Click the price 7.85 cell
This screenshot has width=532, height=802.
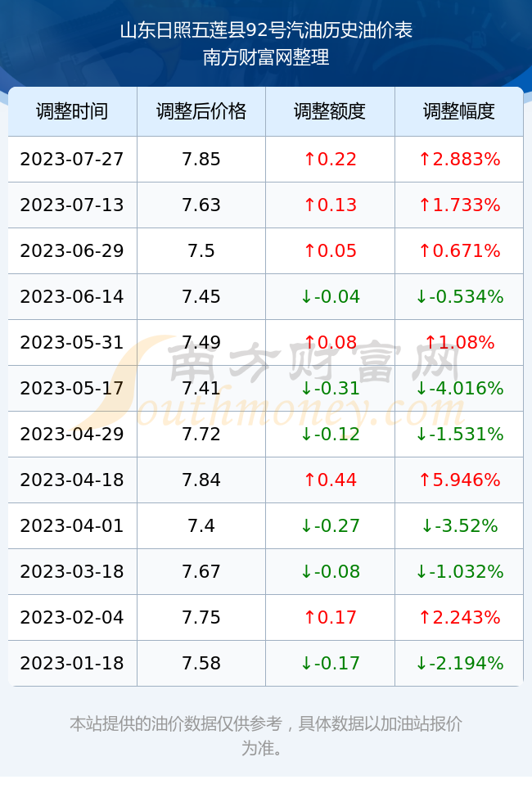pyautogui.click(x=201, y=159)
